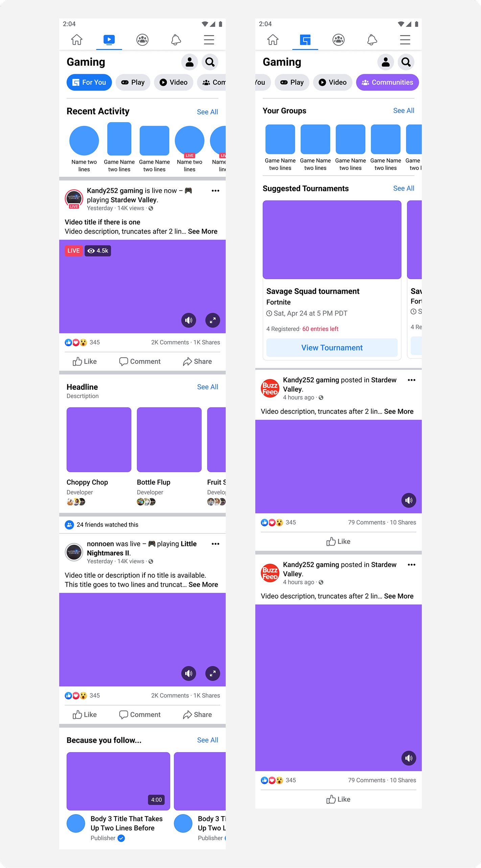Expand See More on Kandy252 live video description
The height and width of the screenshot is (868, 481).
click(x=203, y=231)
